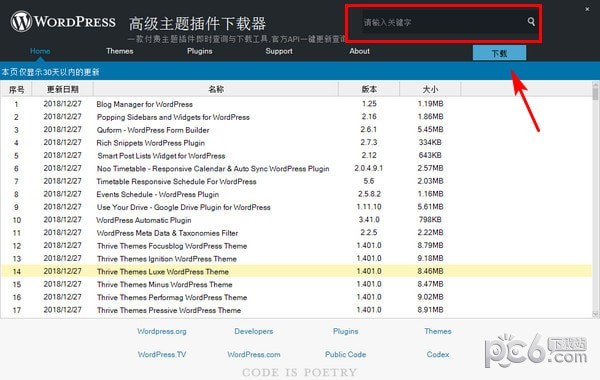Select Timetable Responsive Schedule row

[297, 181]
